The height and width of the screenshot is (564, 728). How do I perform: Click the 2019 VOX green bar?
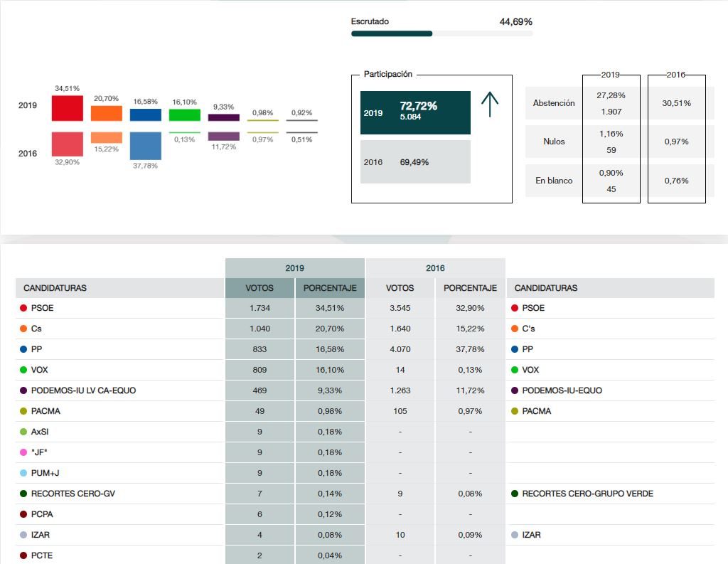click(x=185, y=115)
